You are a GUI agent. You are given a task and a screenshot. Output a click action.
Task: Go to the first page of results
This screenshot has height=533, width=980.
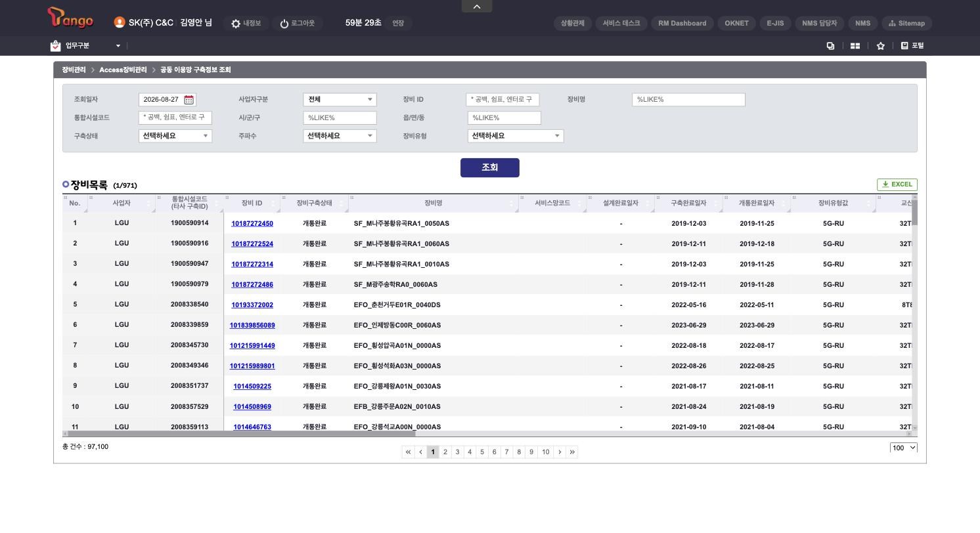point(408,452)
